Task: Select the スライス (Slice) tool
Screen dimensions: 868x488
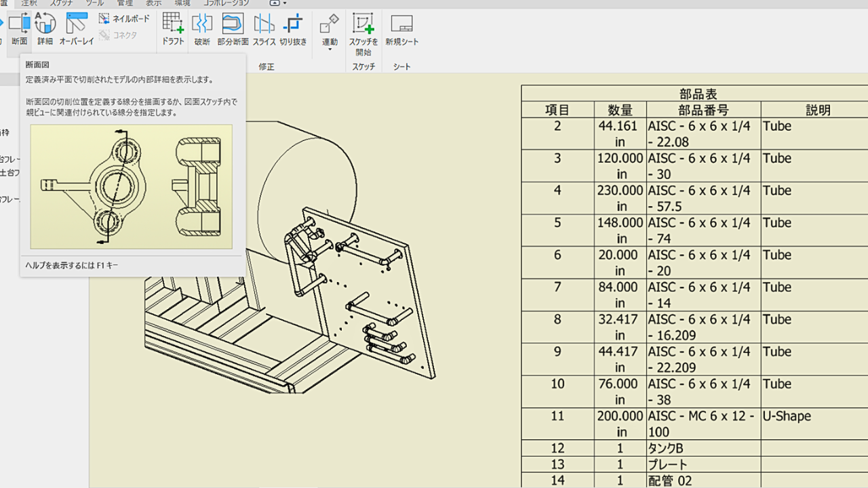Action: click(x=264, y=30)
